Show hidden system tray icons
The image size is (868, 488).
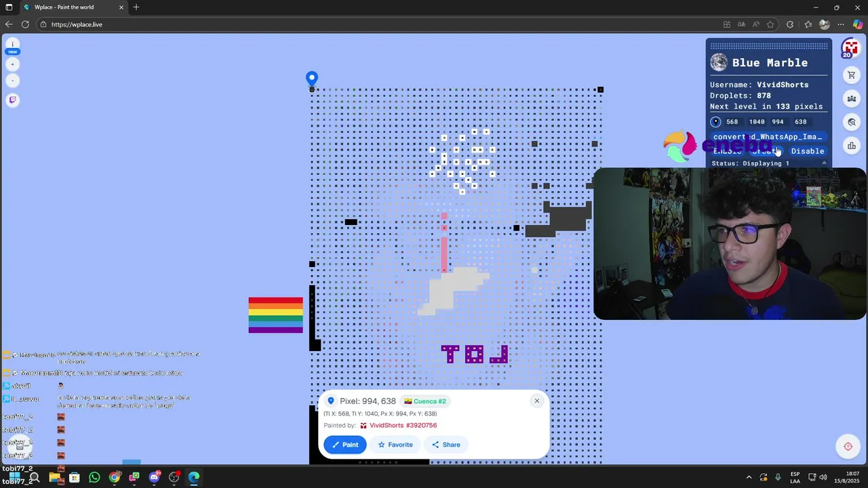749,477
